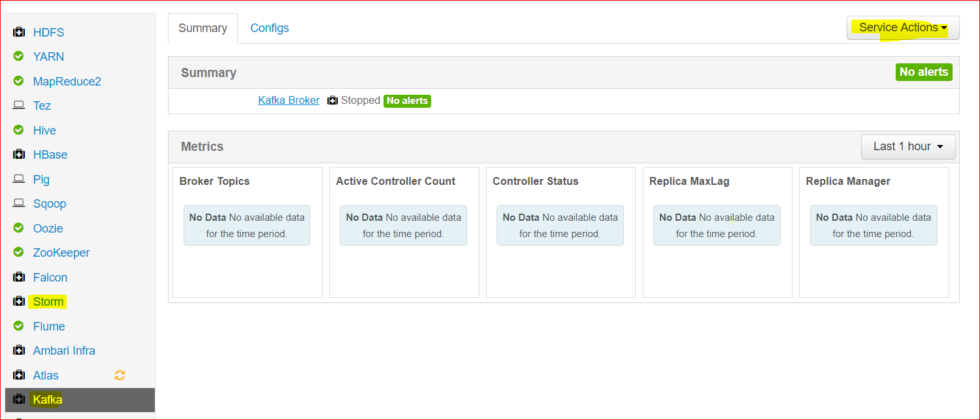
Task: Click the stopped icon next to Kafka Broker
Action: [x=333, y=101]
